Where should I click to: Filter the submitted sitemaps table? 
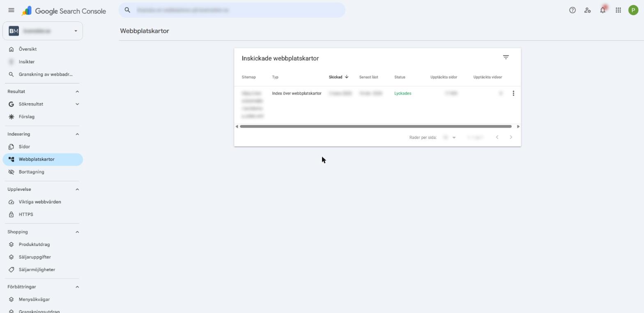506,58
